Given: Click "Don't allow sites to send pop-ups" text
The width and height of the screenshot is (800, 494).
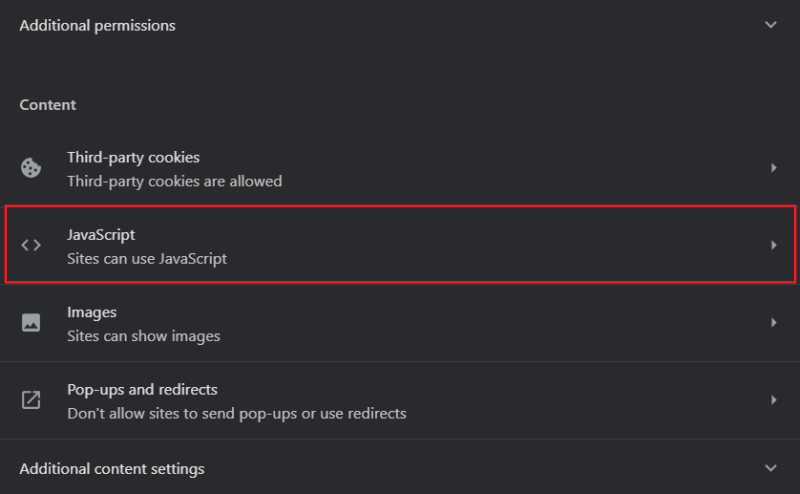Looking at the screenshot, I should pyautogui.click(x=236, y=413).
